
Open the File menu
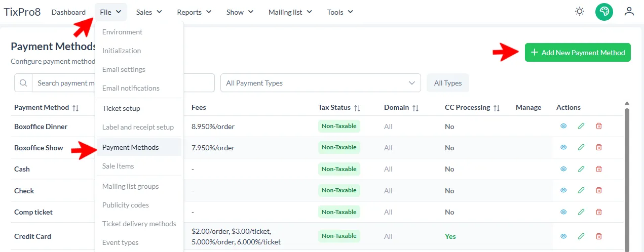click(111, 12)
